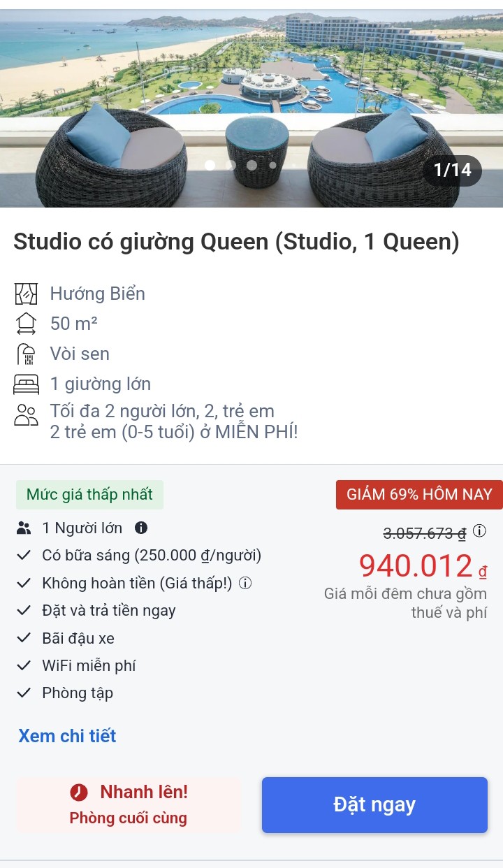
Task: Tap the GIẢM 69% HÔM NAY badge
Action: point(419,495)
